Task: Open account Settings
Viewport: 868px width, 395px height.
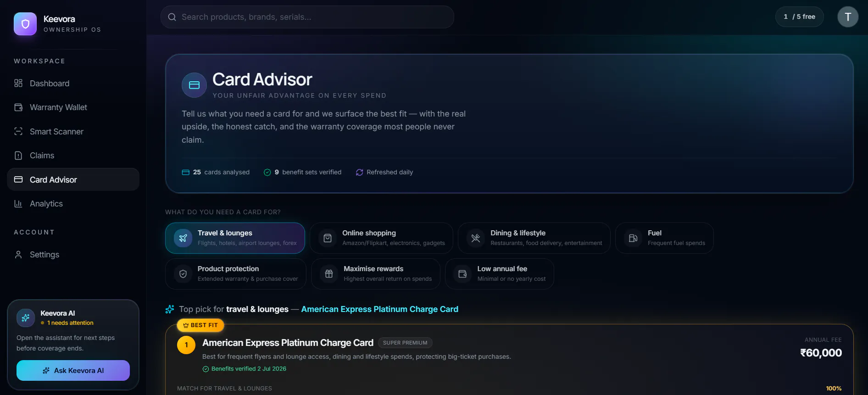Action: point(73,255)
